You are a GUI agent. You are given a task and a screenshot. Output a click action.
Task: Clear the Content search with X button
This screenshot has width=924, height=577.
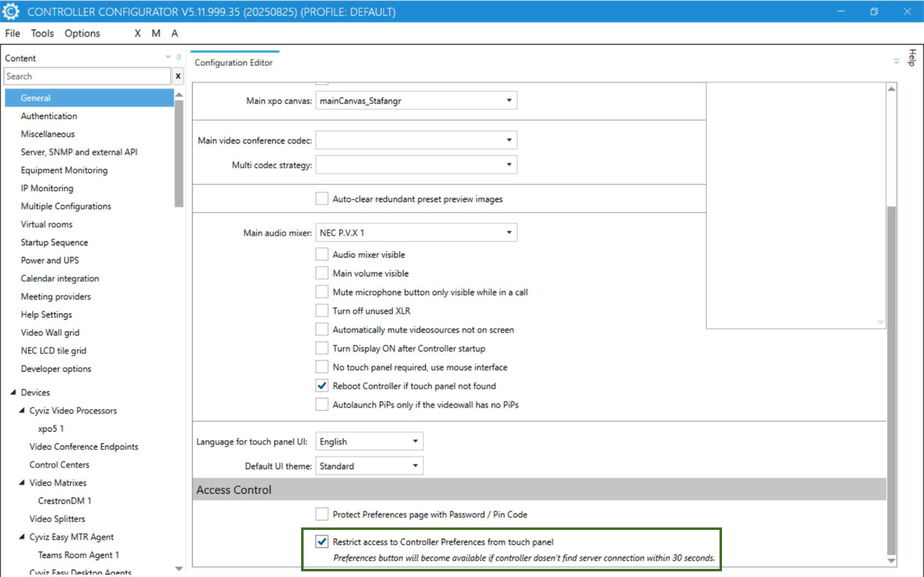[x=178, y=76]
